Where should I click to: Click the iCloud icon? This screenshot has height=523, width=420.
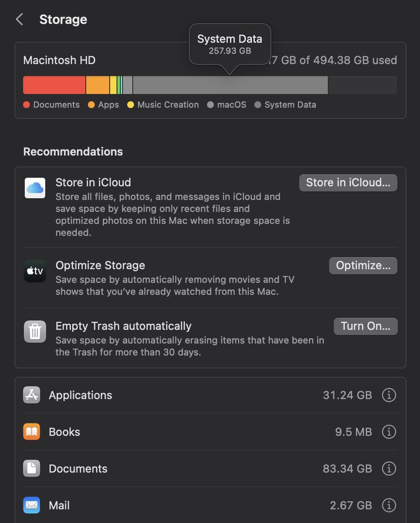35,188
